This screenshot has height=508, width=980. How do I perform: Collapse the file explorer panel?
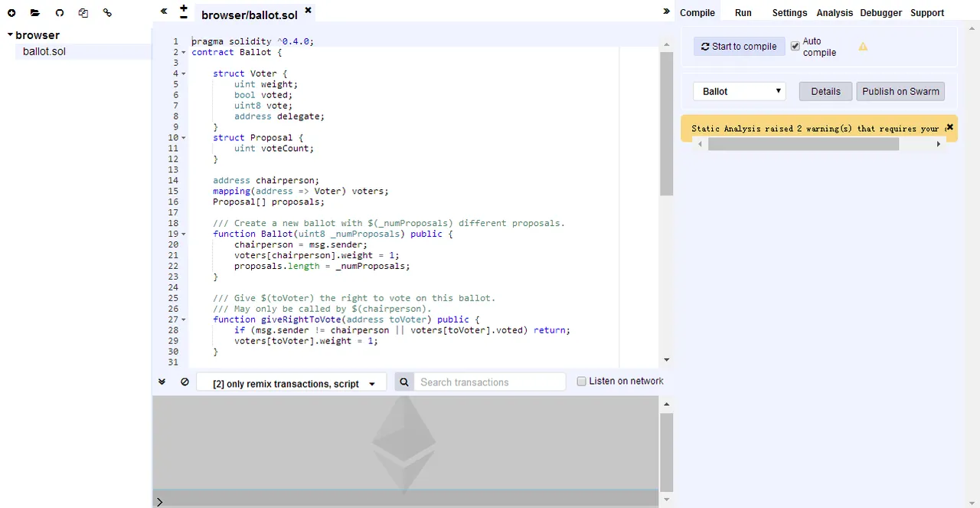164,11
